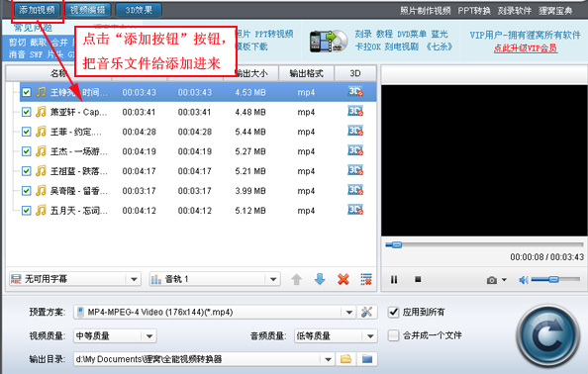Screen dimensions: 588x374
Task: Uncheck the 萧亚轩 - Cap... row checkbox
Action: [x=27, y=112]
